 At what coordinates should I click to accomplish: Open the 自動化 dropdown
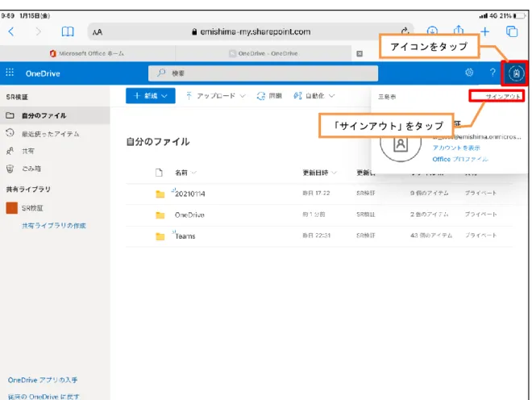[x=314, y=96]
